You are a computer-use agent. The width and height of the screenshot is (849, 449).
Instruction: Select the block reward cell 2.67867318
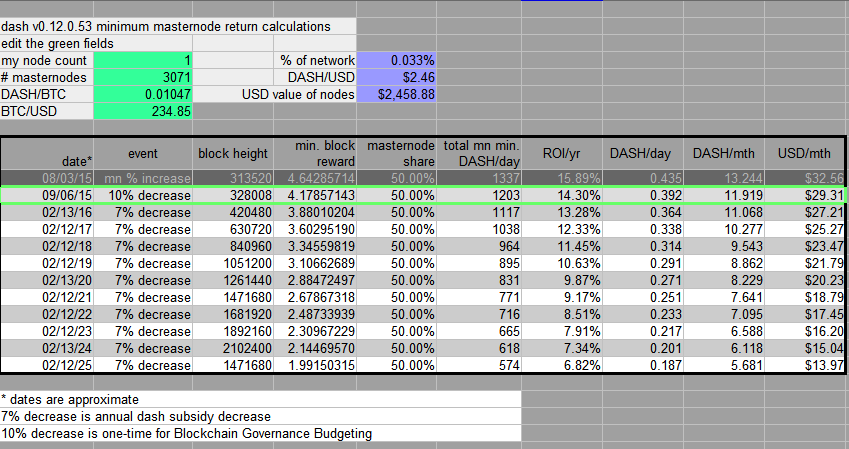point(315,297)
